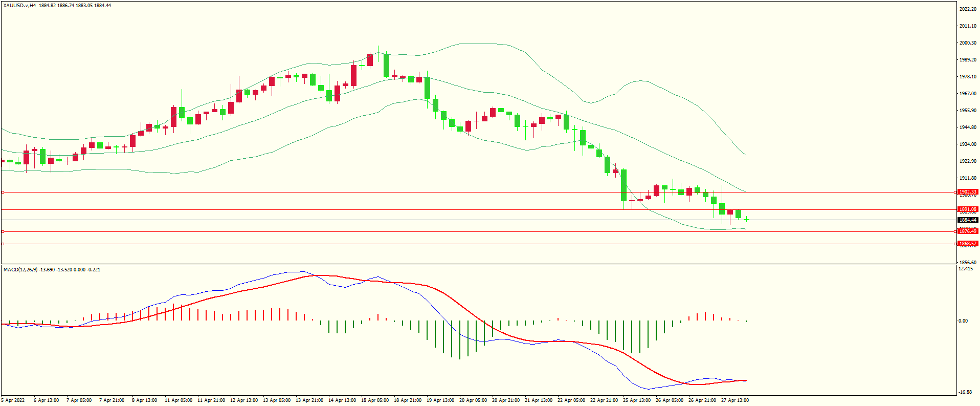This screenshot has width=980, height=406.
Task: Click the current price tag 1884.44
Action: tap(967, 220)
